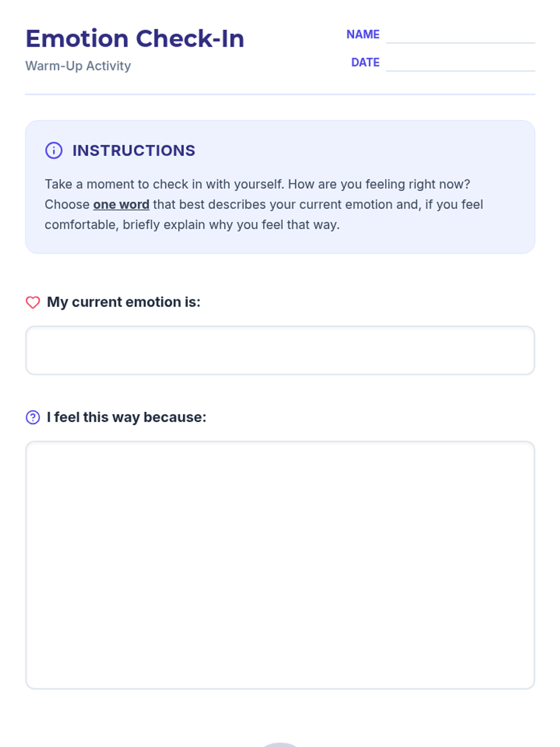
Task: Click the info icon beside Instructions
Action: point(54,150)
